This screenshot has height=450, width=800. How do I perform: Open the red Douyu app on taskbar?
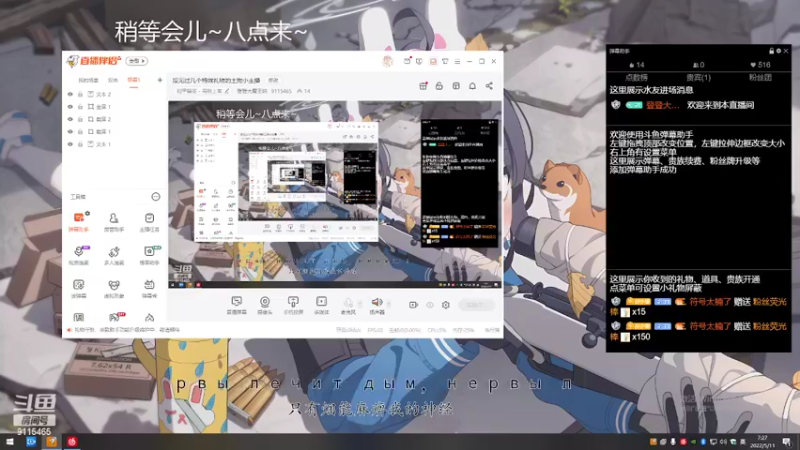coord(71,442)
